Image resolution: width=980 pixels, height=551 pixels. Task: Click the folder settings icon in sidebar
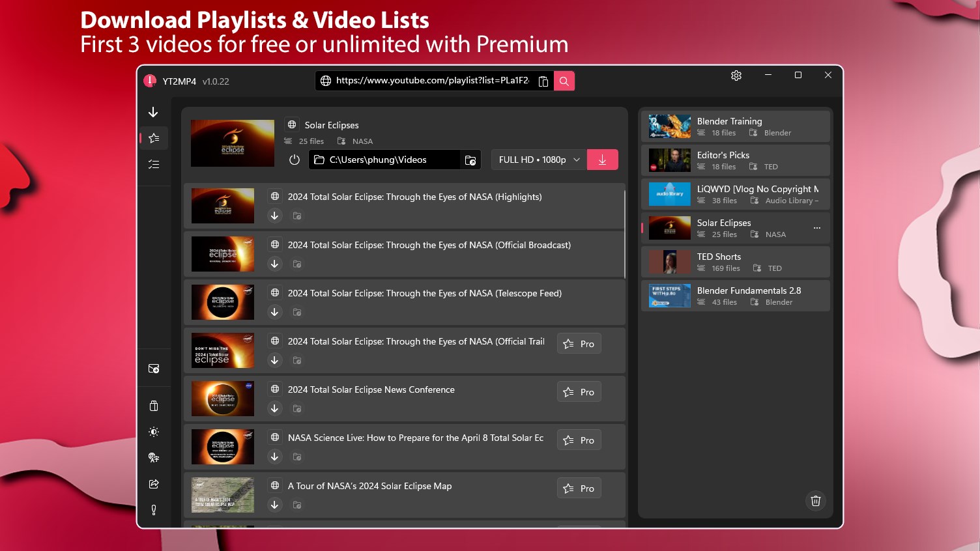pyautogui.click(x=154, y=369)
